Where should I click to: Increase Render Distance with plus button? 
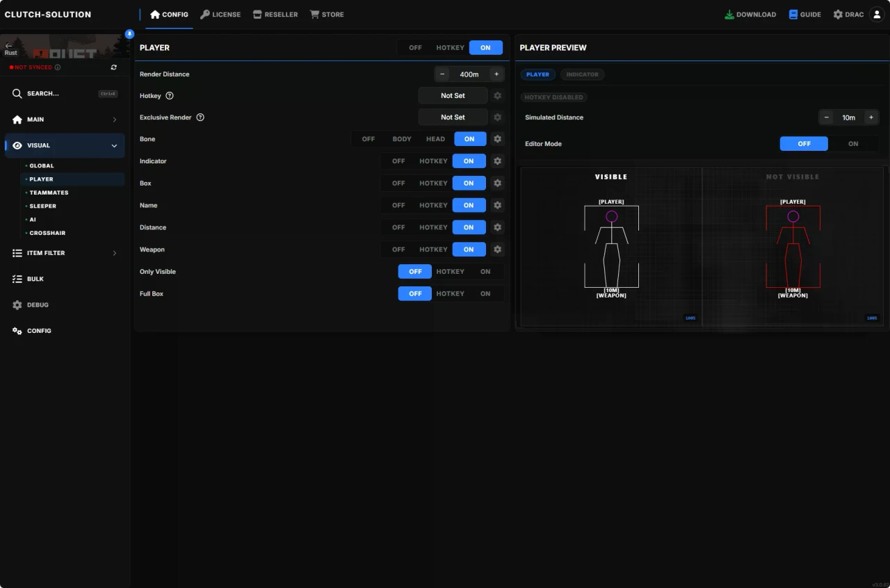[x=496, y=74]
